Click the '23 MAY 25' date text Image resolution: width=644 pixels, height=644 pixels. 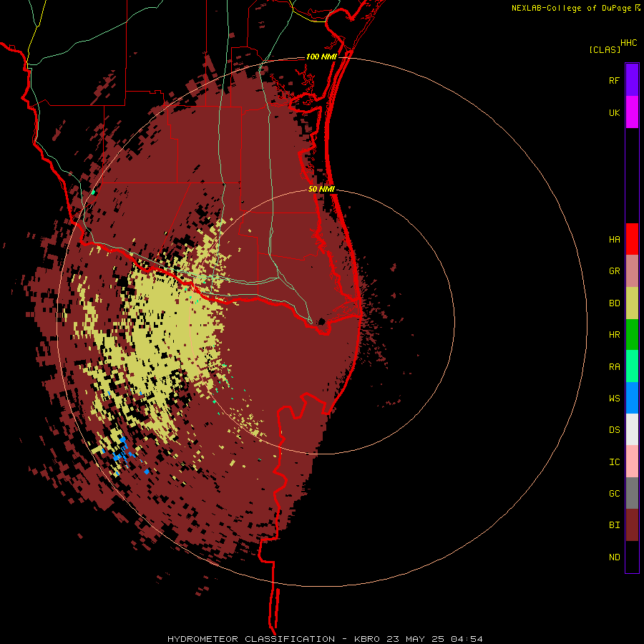coord(415,639)
